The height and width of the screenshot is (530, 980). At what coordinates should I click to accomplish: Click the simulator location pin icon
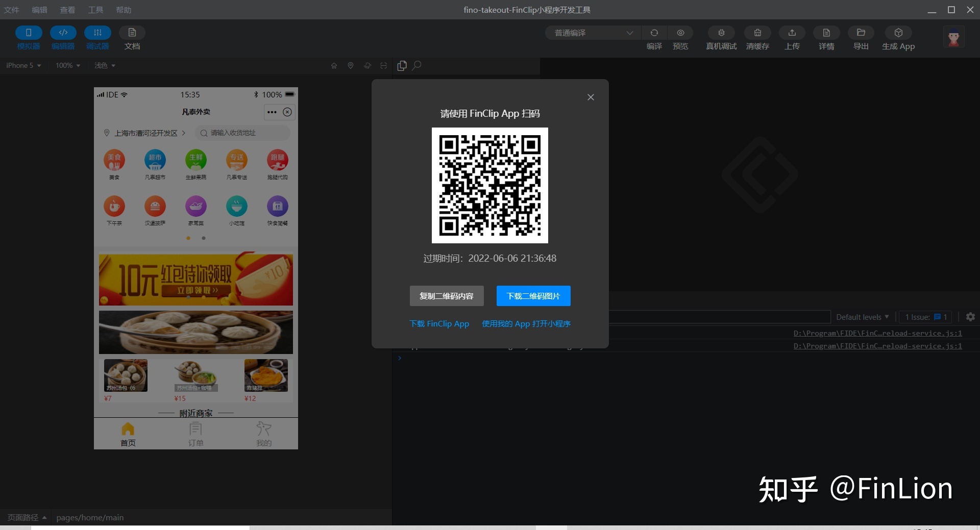coord(351,65)
